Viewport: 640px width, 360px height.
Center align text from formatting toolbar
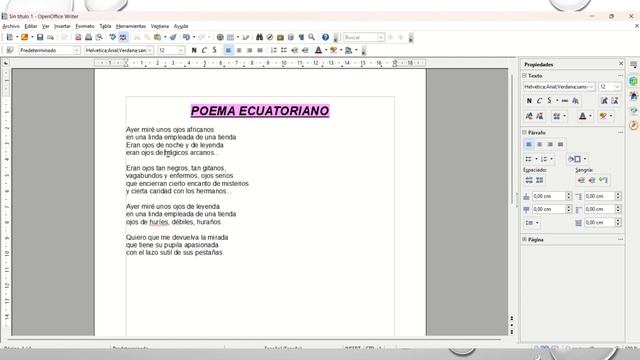click(239, 50)
